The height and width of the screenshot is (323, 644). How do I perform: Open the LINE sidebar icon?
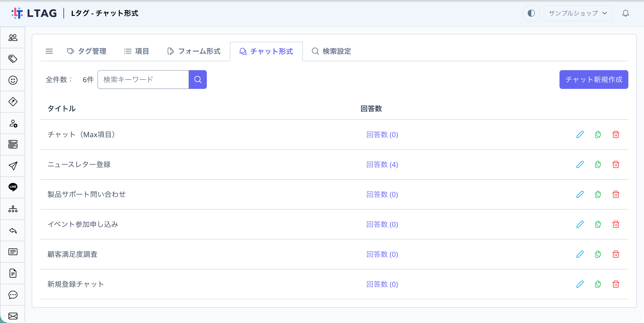click(x=13, y=187)
